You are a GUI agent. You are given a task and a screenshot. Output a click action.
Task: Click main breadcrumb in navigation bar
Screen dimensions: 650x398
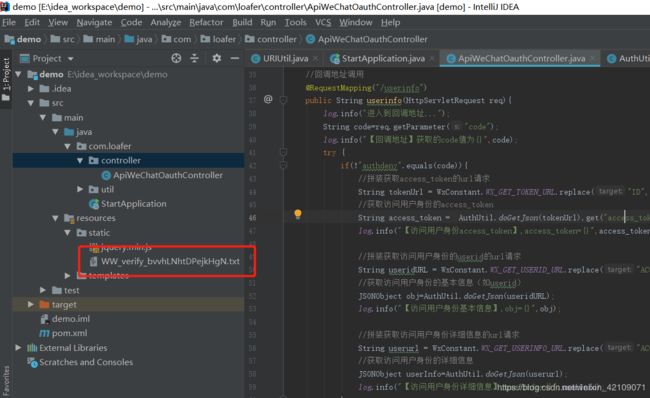click(99, 39)
